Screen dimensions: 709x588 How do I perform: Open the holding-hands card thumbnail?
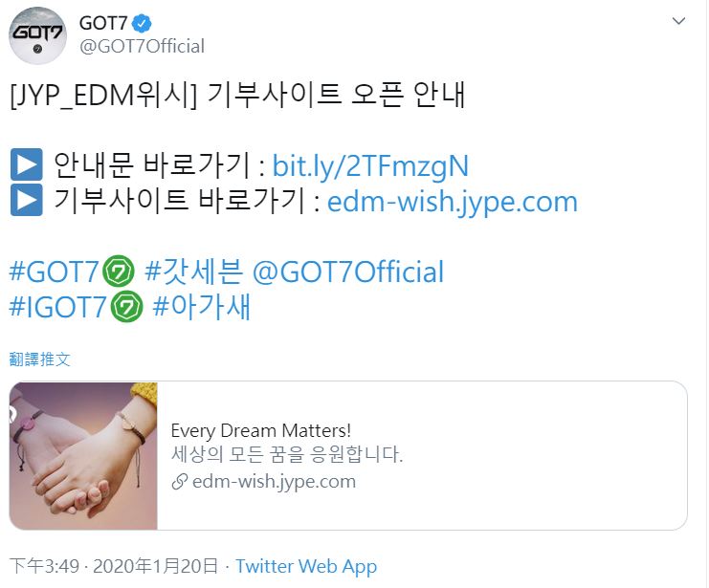click(x=83, y=455)
